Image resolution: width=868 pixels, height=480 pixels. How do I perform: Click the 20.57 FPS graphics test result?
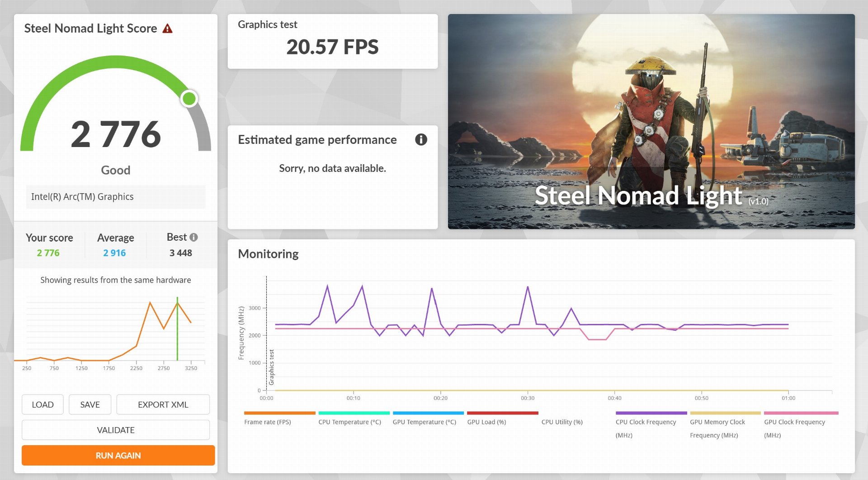coord(332,47)
